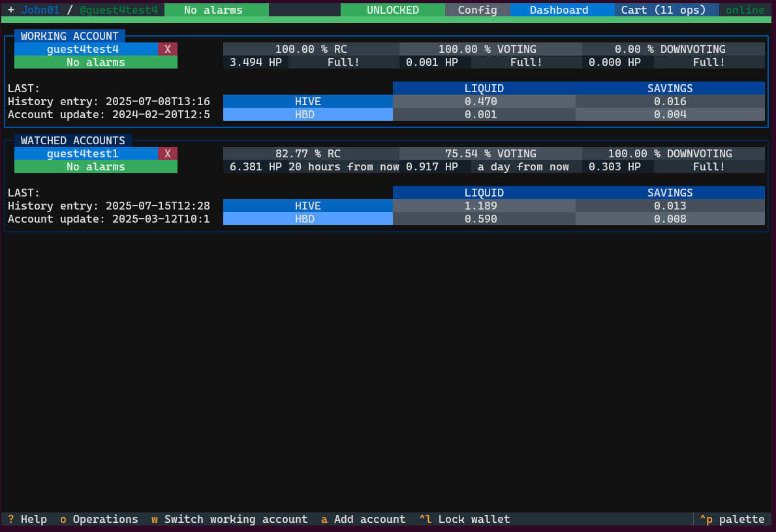Choose Add account in the footer
Image resolution: width=776 pixels, height=532 pixels.
(x=364, y=519)
